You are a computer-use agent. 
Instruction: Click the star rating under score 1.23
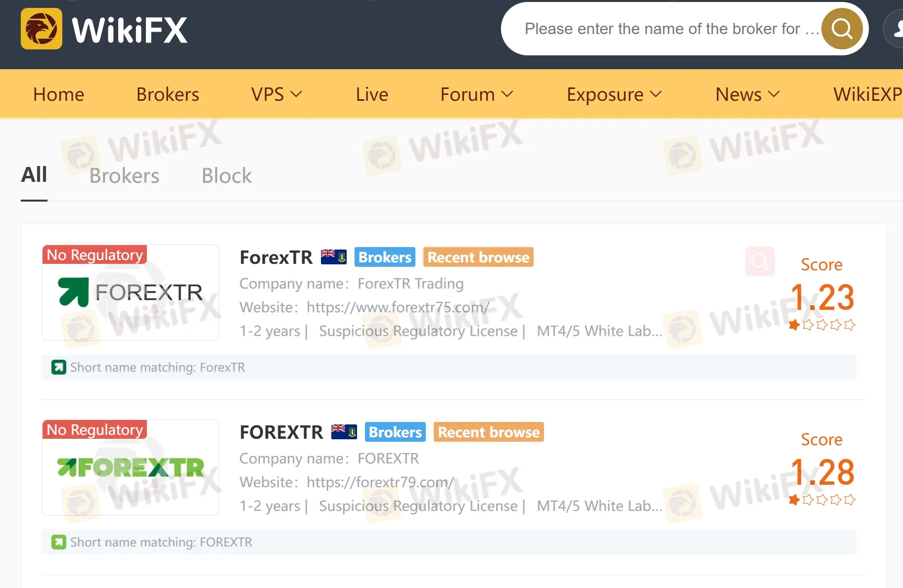(822, 325)
